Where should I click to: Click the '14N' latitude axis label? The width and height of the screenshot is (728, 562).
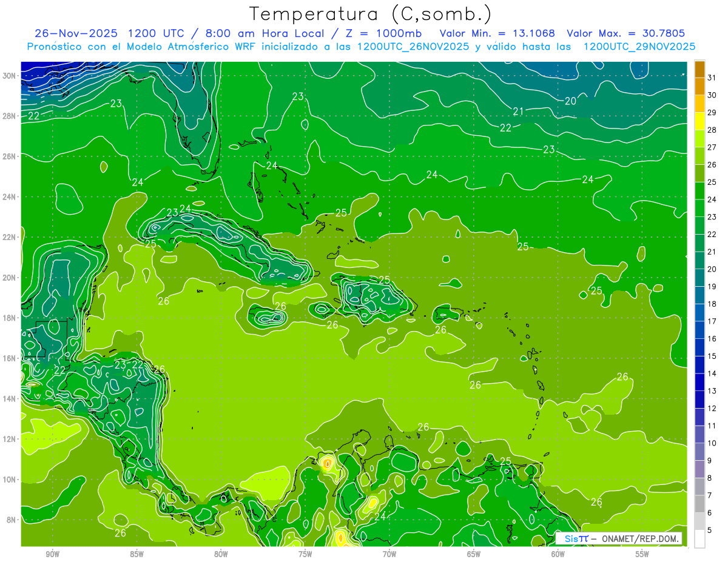pyautogui.click(x=10, y=399)
